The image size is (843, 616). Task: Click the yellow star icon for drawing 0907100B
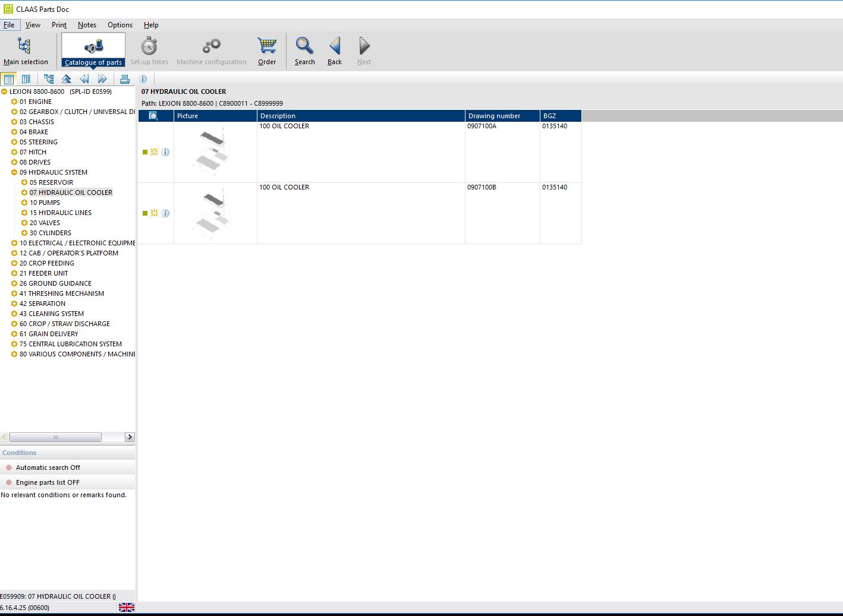(x=154, y=213)
